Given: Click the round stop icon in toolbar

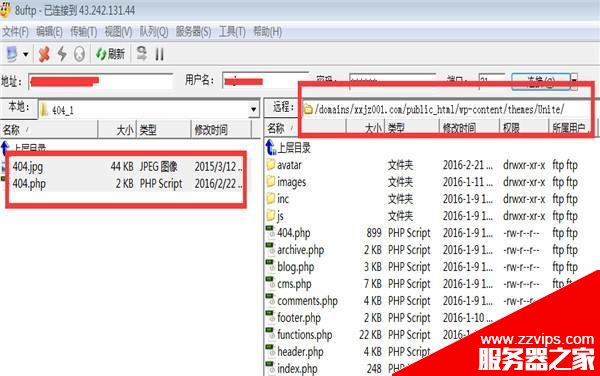Looking at the screenshot, I should pos(79,54).
